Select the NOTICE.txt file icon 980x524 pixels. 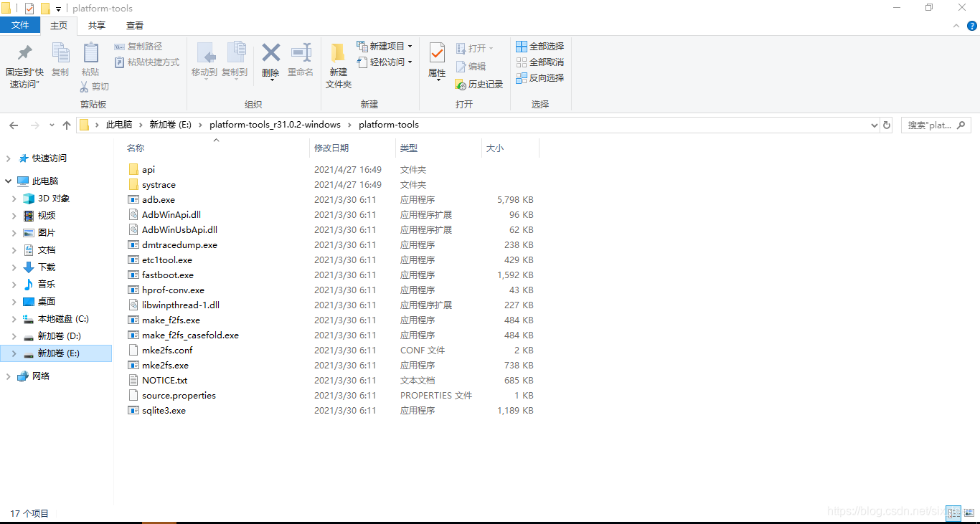133,381
